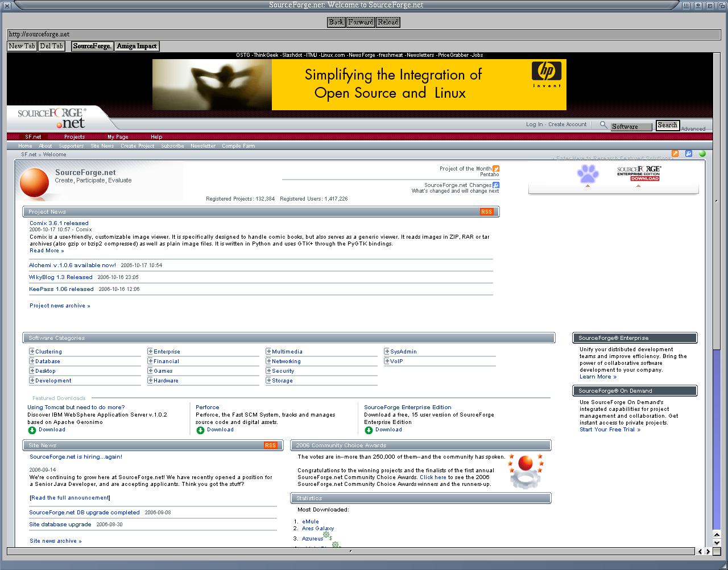Screen dimensions: 728x570
Task: Open Alchemi v.1.0.6 available now link
Action: (72, 265)
